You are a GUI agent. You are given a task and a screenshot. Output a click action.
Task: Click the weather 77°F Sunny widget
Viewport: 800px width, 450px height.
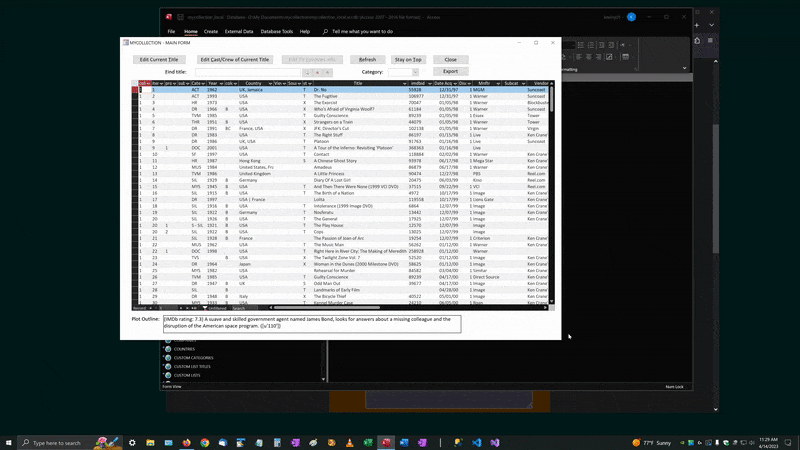pyautogui.click(x=652, y=442)
